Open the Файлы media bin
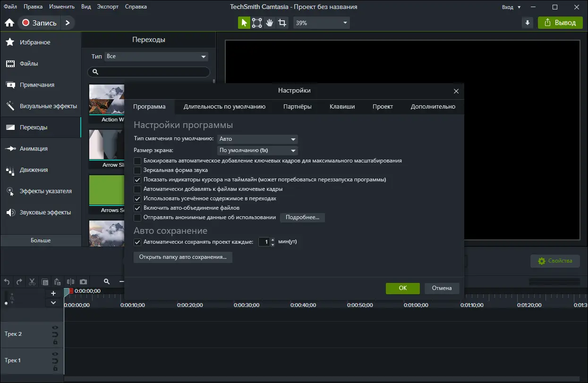Image resolution: width=588 pixels, height=383 pixels. click(x=41, y=64)
